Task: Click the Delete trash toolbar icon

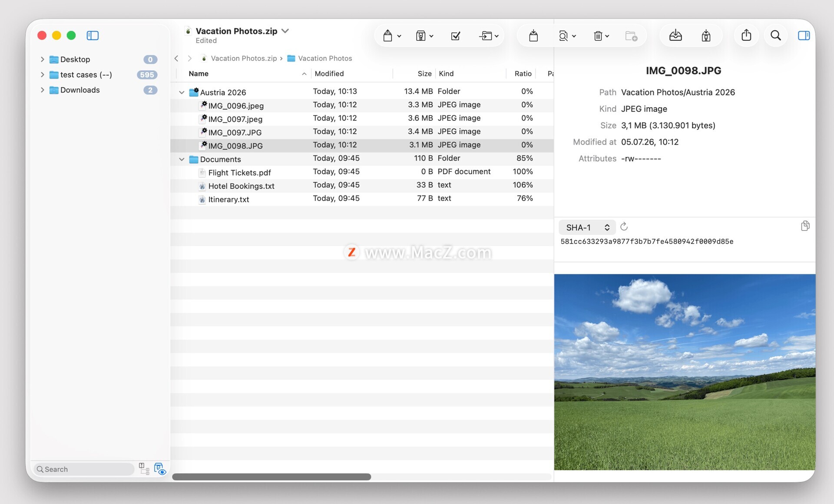Action: point(598,36)
